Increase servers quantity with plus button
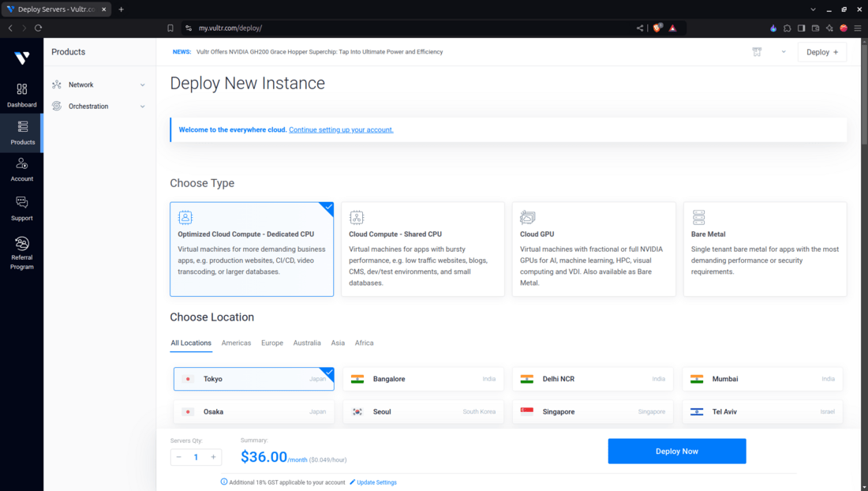The image size is (868, 491). 213,457
